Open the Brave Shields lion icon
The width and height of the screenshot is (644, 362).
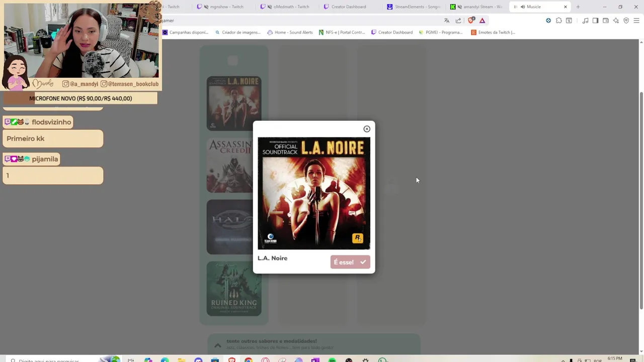pos(471,21)
